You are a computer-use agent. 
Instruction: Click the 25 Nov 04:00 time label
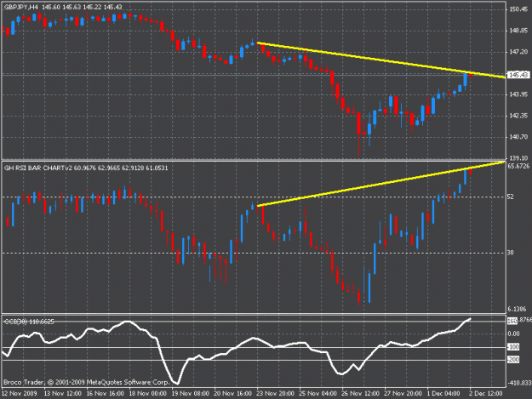(x=317, y=393)
